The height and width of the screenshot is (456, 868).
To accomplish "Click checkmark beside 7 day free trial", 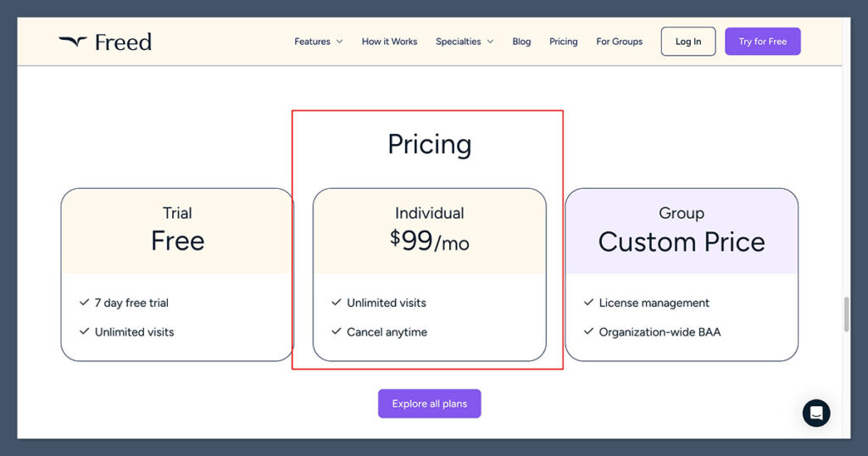I will [x=84, y=302].
